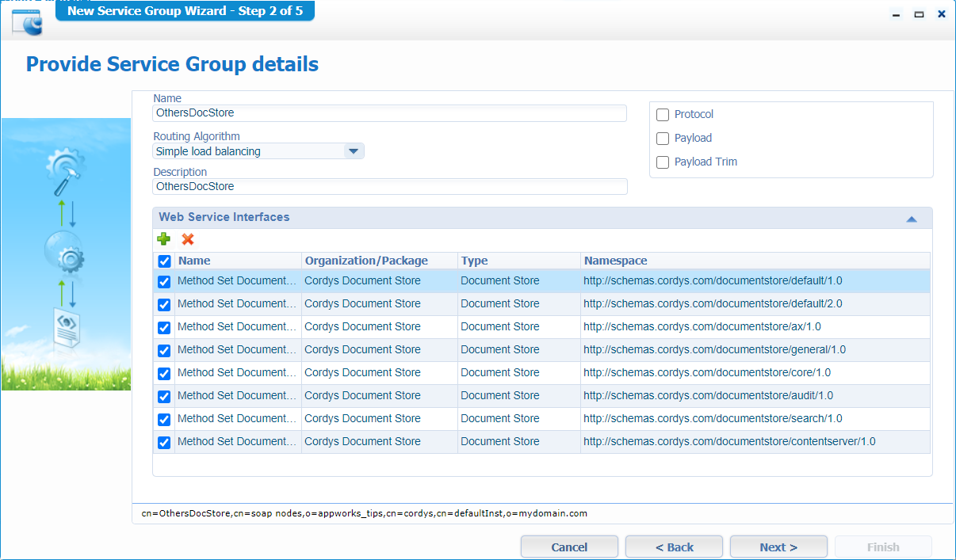Toggle the Payload Trim checkbox
This screenshot has width=956, height=560.
pyautogui.click(x=663, y=162)
